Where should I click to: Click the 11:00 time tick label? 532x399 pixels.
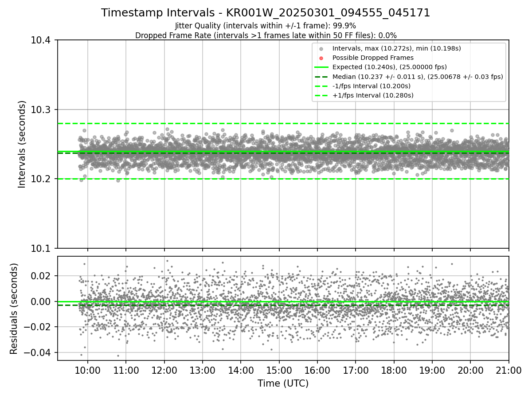tap(126, 370)
